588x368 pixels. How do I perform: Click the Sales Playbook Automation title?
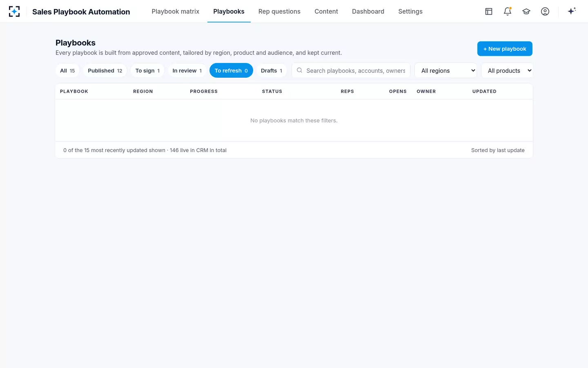(x=81, y=12)
